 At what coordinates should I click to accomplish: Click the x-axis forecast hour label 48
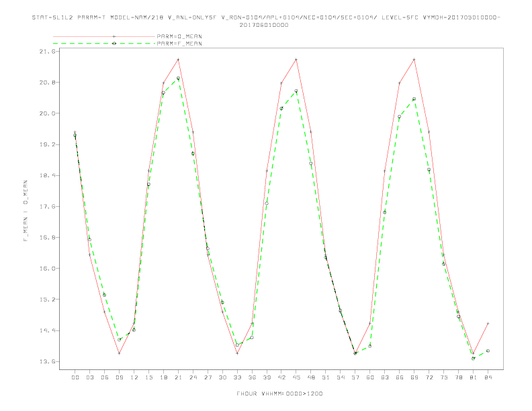click(311, 377)
